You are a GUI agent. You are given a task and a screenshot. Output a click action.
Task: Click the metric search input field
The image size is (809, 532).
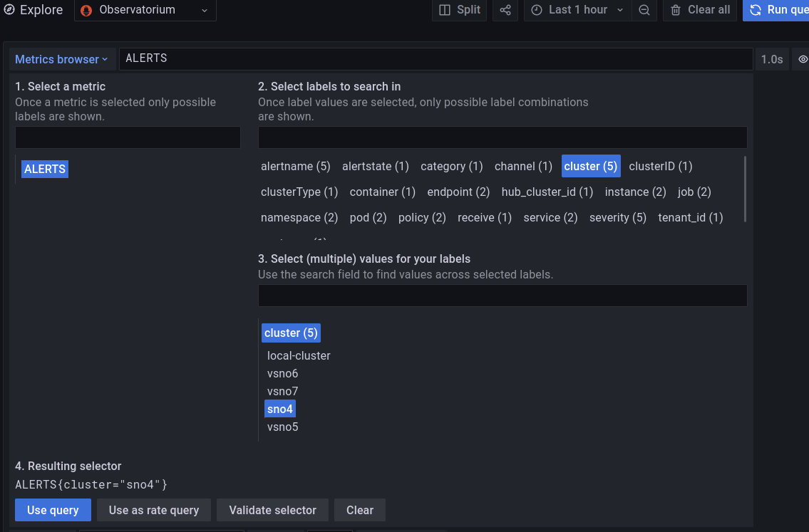pos(128,137)
